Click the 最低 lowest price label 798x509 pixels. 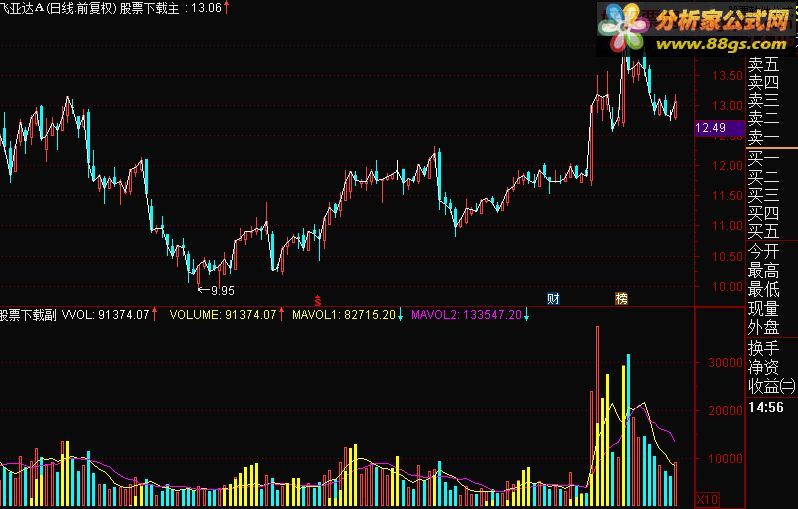(x=763, y=290)
